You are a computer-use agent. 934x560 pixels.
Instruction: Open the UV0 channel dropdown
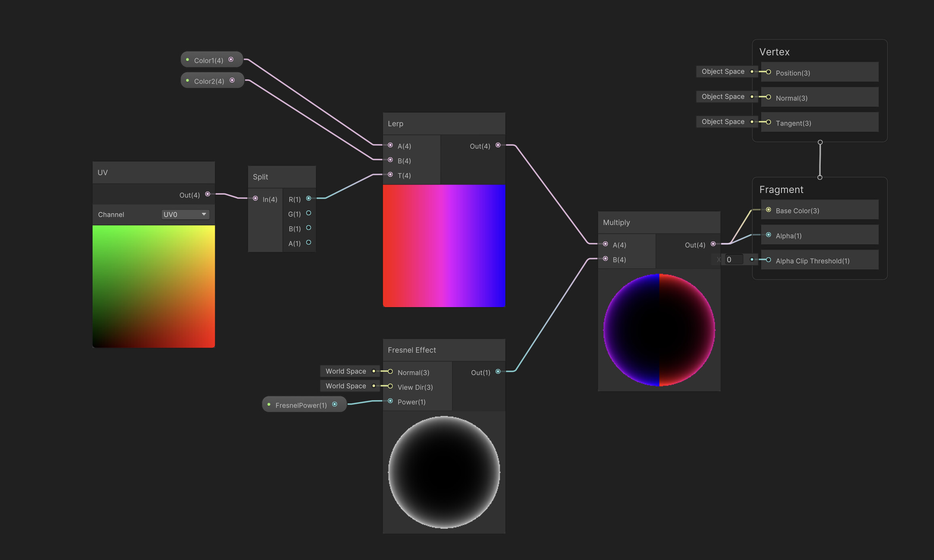pos(185,214)
